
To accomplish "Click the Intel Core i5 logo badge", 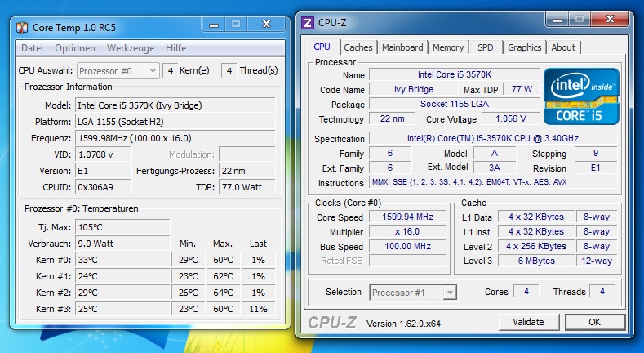I will pos(581,96).
